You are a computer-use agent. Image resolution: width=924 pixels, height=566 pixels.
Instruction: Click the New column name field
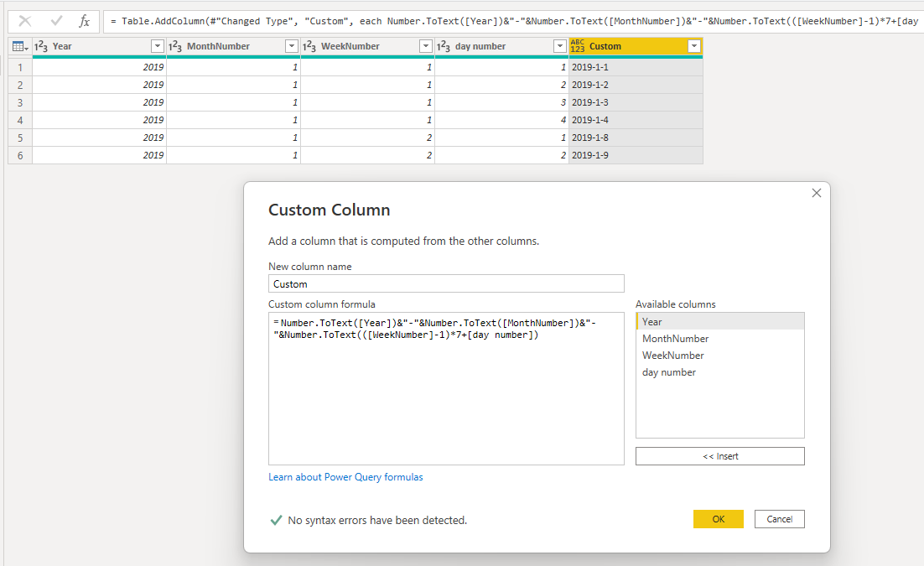[x=446, y=283]
